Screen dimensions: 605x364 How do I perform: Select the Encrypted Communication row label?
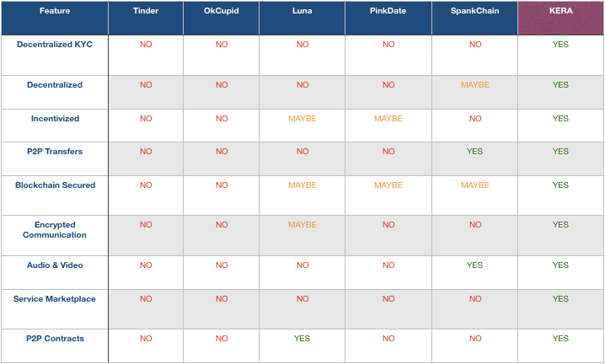click(x=55, y=230)
